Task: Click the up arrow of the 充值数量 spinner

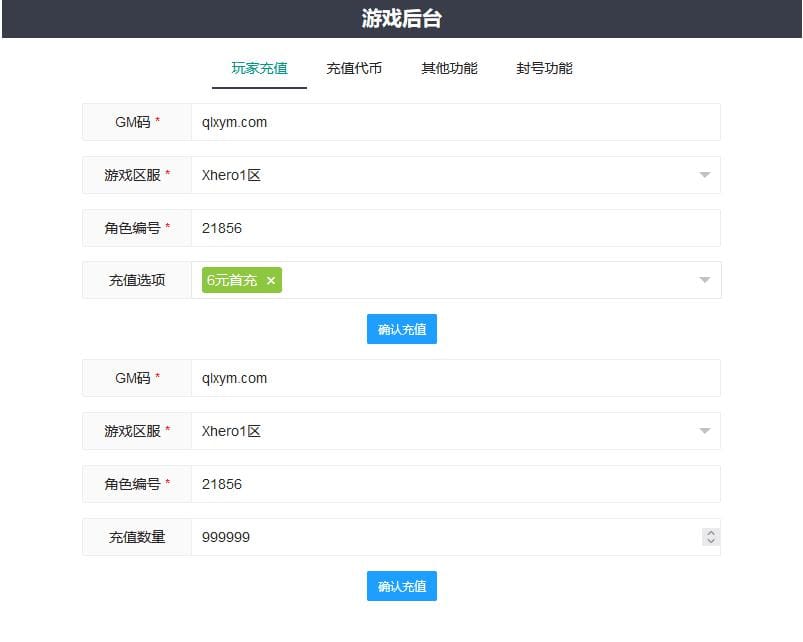Action: 711,532
